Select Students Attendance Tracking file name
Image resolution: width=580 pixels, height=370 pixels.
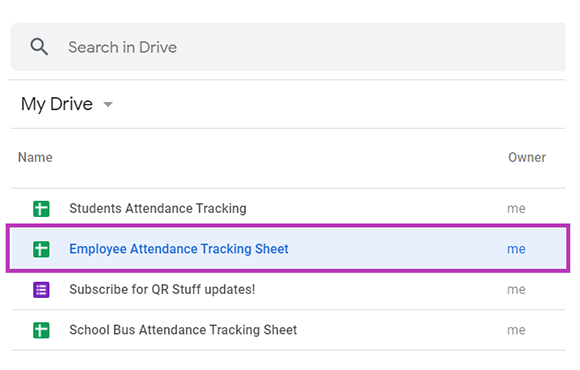pos(158,208)
